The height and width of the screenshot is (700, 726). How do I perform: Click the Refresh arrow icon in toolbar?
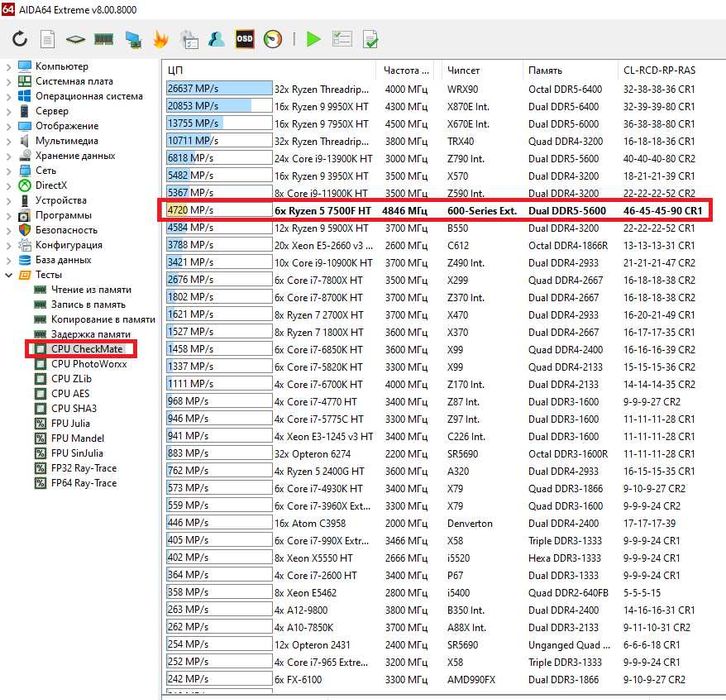[20, 40]
